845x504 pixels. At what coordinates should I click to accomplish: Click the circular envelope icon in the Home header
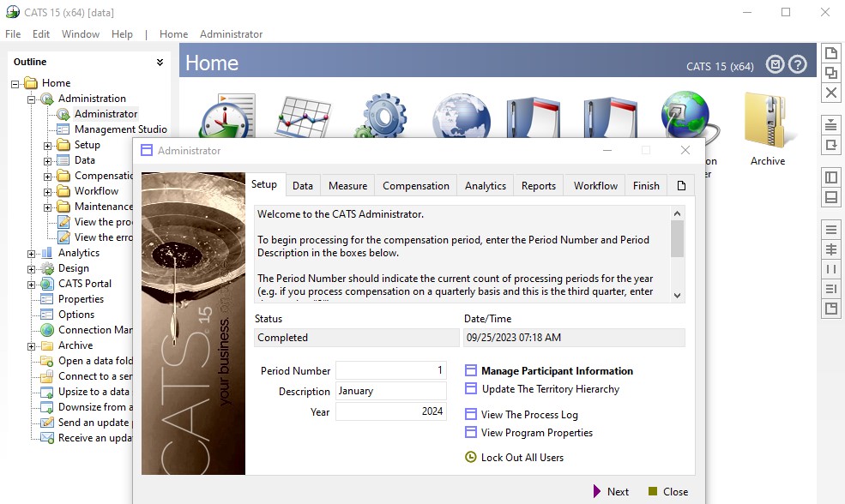775,64
